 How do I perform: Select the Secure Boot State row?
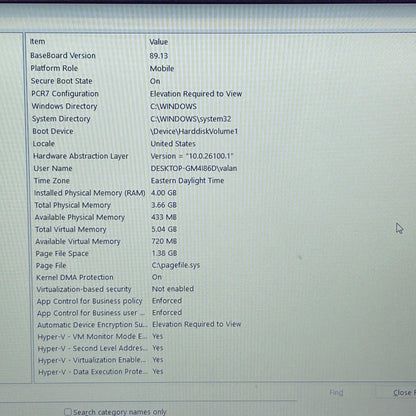tap(221, 81)
